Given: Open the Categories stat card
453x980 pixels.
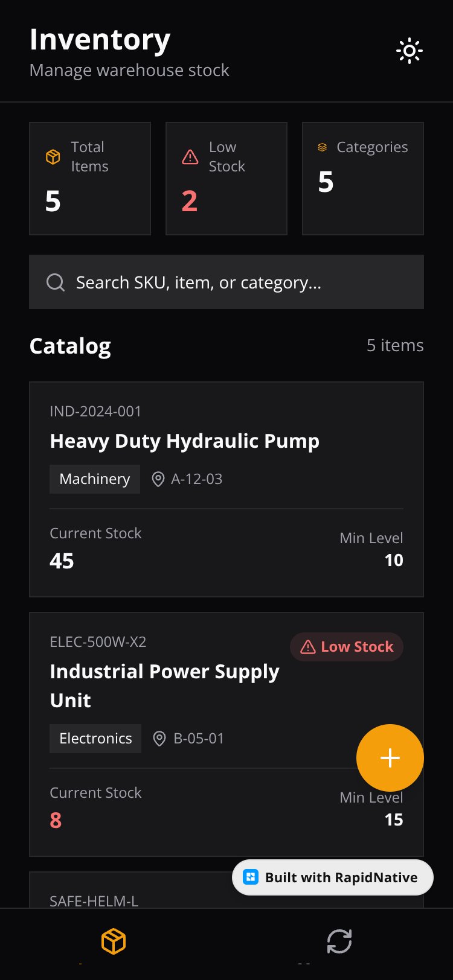Looking at the screenshot, I should pos(363,179).
